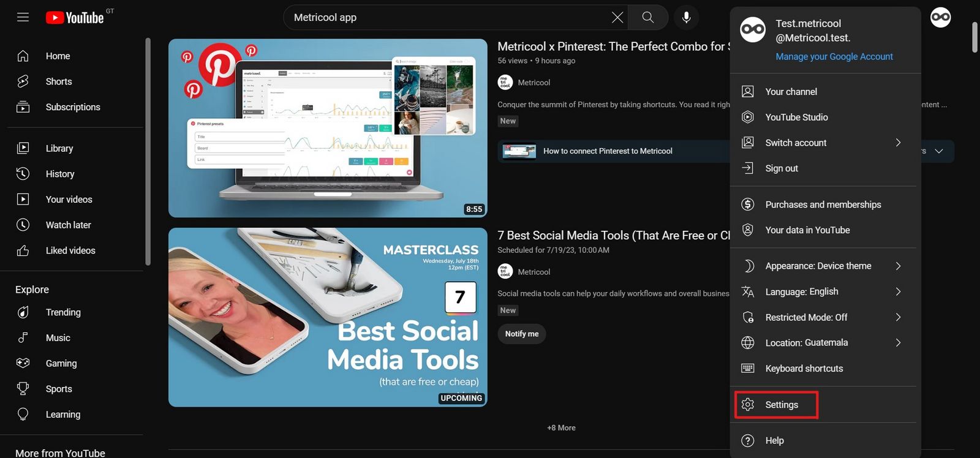Click the YouTube logo
The width and height of the screenshot is (980, 458).
[75, 18]
